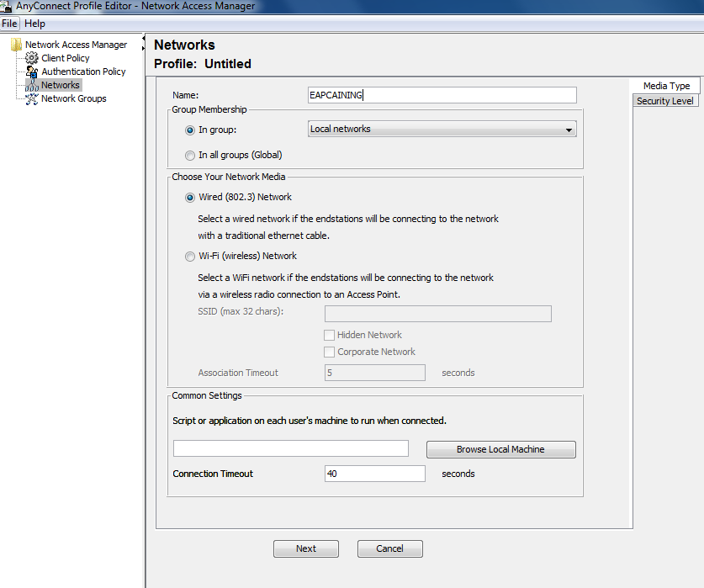Image resolution: width=704 pixels, height=588 pixels.
Task: Select the In group radio button
Action: pyautogui.click(x=190, y=130)
